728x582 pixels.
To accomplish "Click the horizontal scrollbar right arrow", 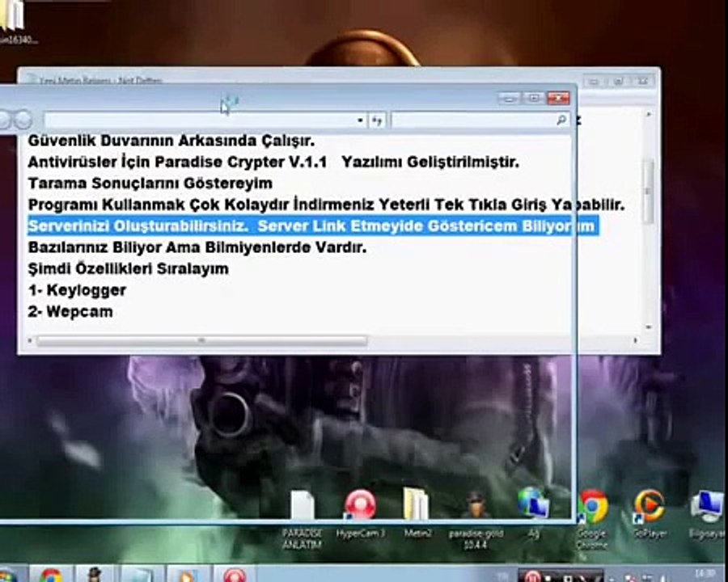I will 636,340.
